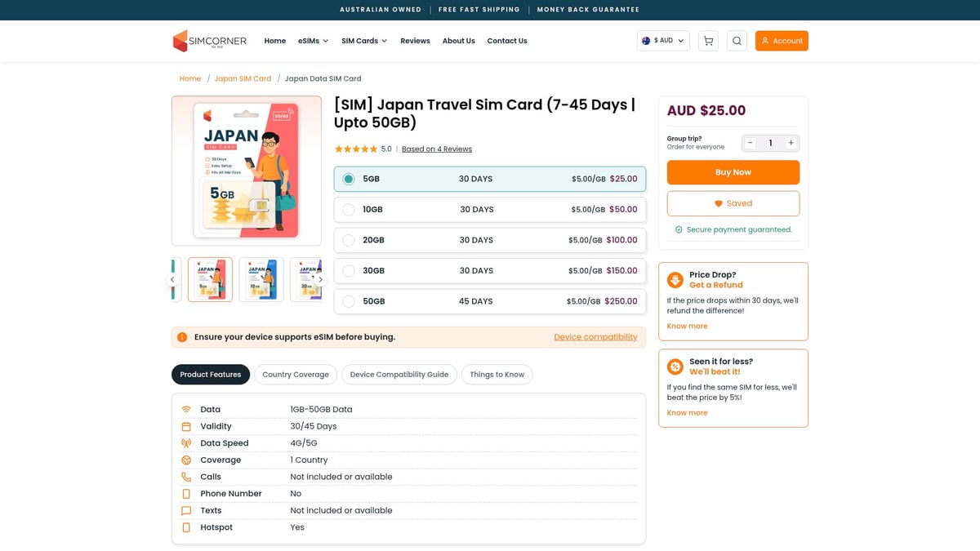Show previous product thumbnail arrow
This screenshot has width=980, height=551.
172,279
